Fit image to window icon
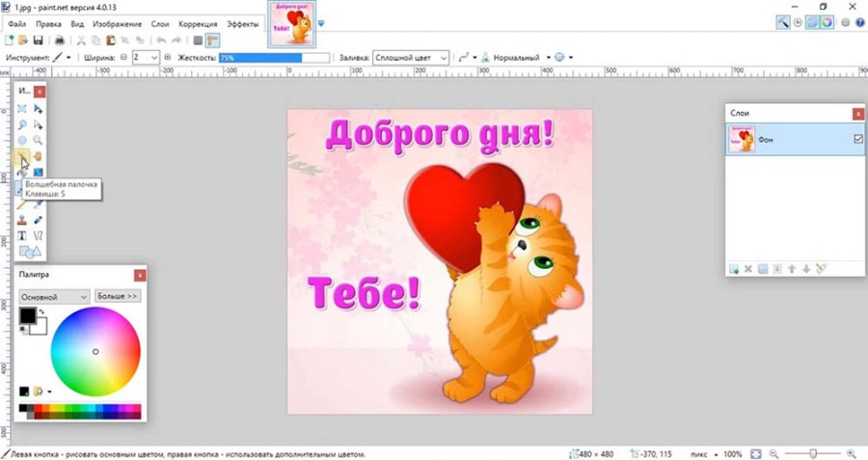This screenshot has height=460, width=868. 755,454
